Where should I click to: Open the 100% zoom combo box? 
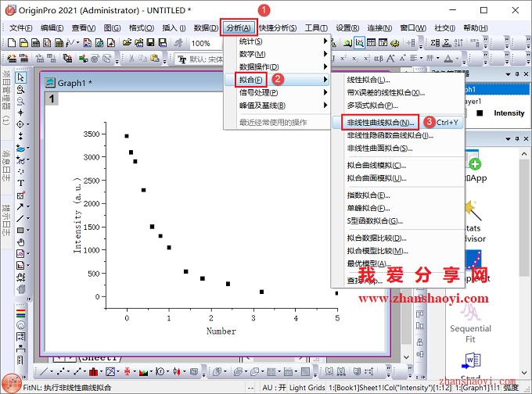click(x=205, y=44)
